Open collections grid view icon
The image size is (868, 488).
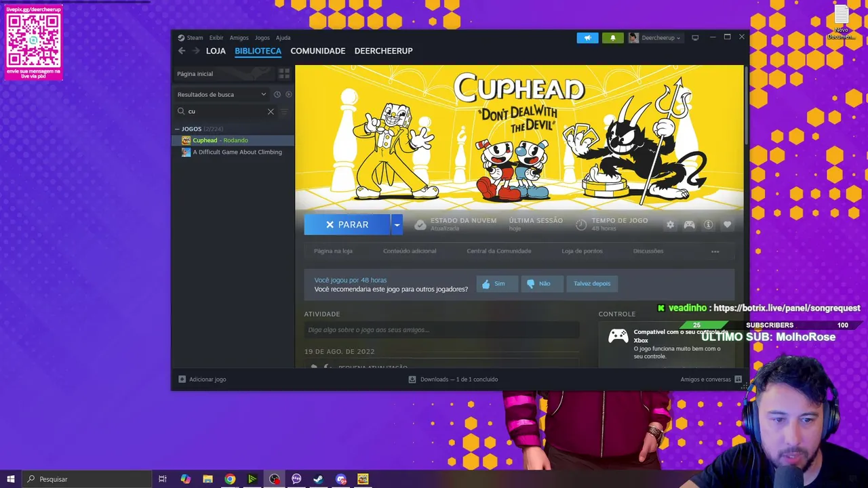pos(284,73)
